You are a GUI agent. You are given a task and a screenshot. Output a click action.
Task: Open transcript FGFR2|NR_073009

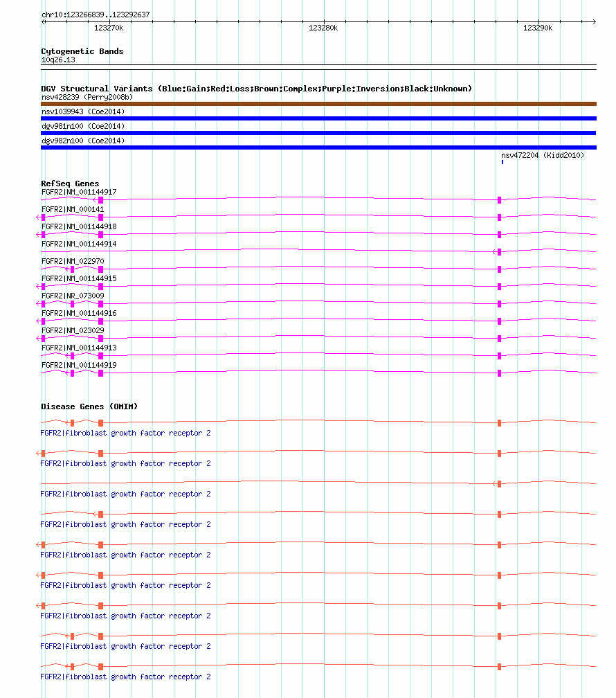pyautogui.click(x=73, y=296)
